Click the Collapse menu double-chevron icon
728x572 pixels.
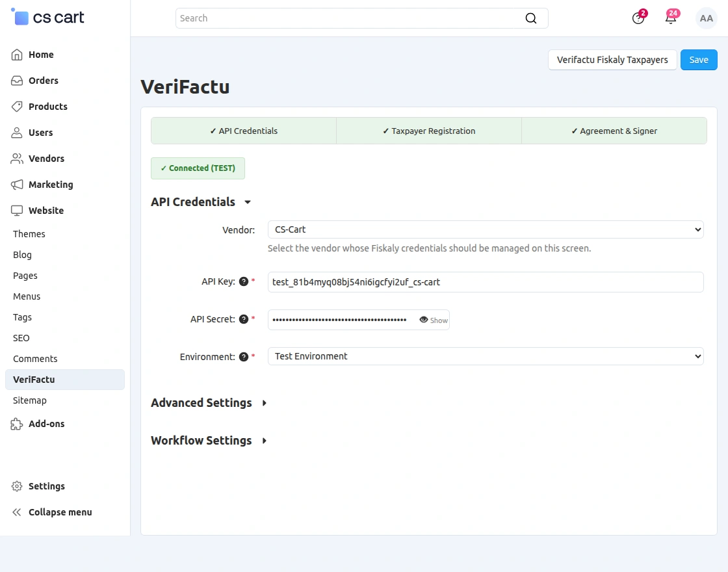point(17,512)
